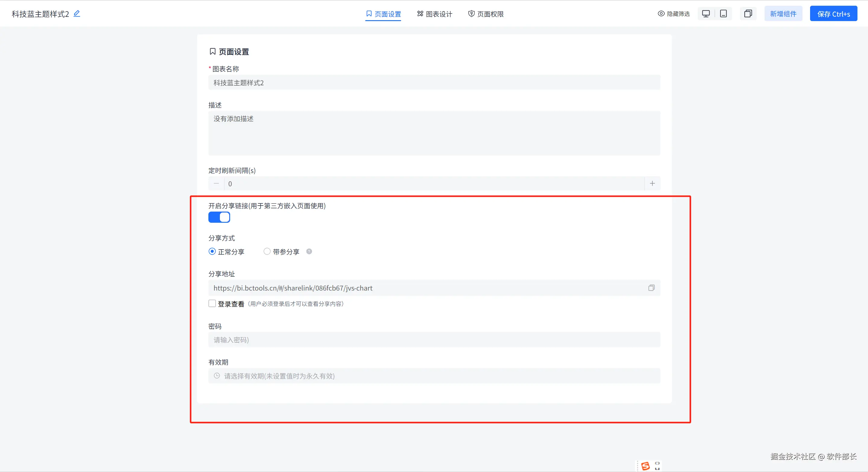This screenshot has width=868, height=472.
Task: Click the duplicate pages icon in toolbar
Action: (748, 14)
